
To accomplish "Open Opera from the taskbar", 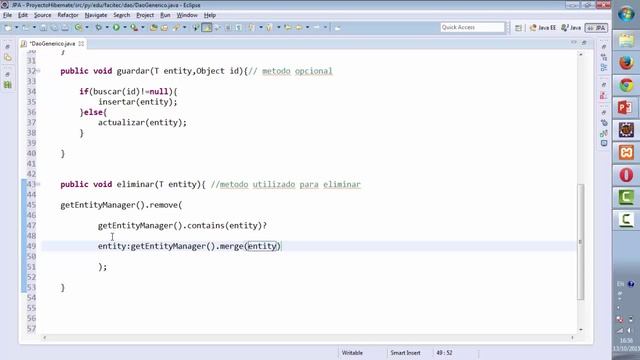I will click(626, 175).
